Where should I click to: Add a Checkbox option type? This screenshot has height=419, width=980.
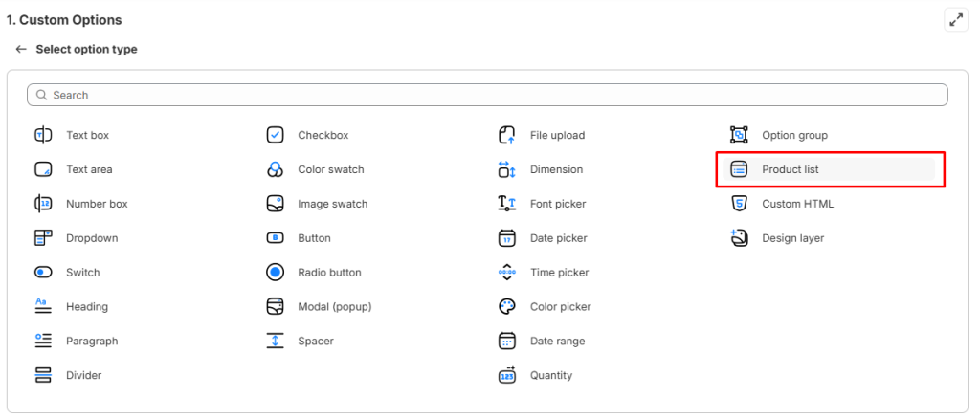tap(323, 136)
